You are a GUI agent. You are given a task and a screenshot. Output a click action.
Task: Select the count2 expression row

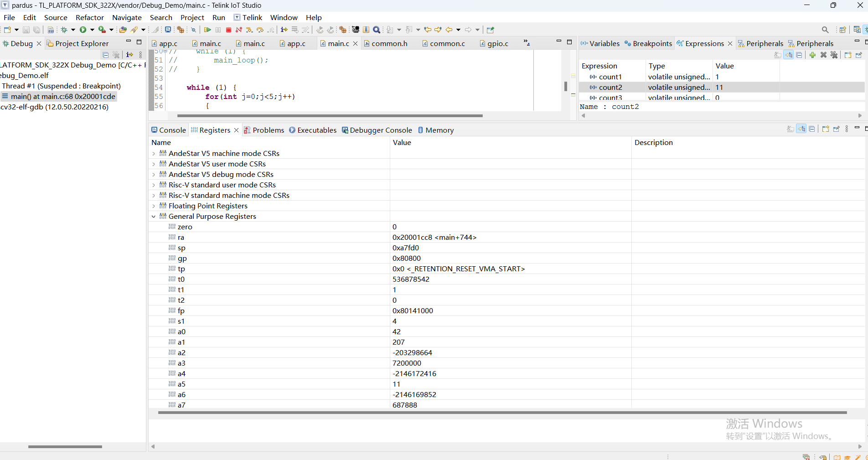722,87
